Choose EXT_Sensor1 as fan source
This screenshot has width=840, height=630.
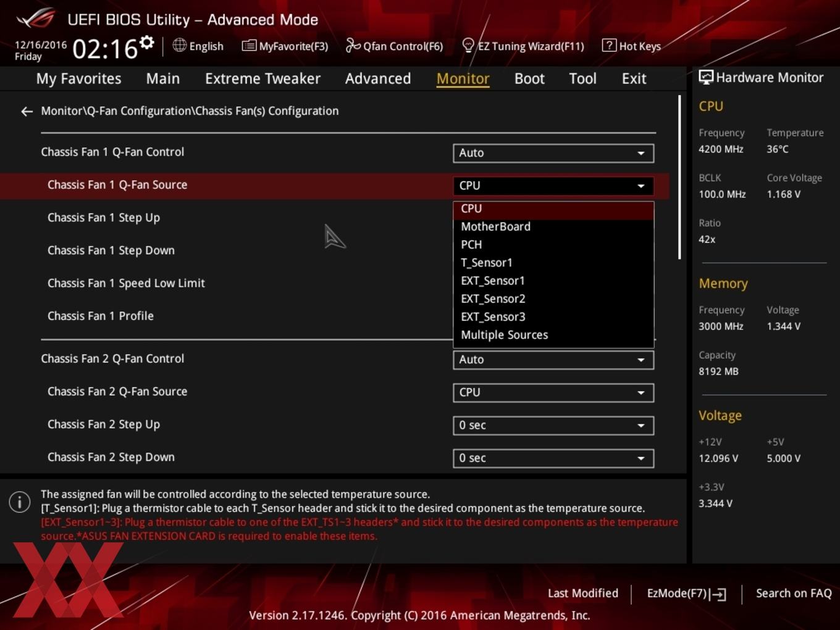coord(553,281)
